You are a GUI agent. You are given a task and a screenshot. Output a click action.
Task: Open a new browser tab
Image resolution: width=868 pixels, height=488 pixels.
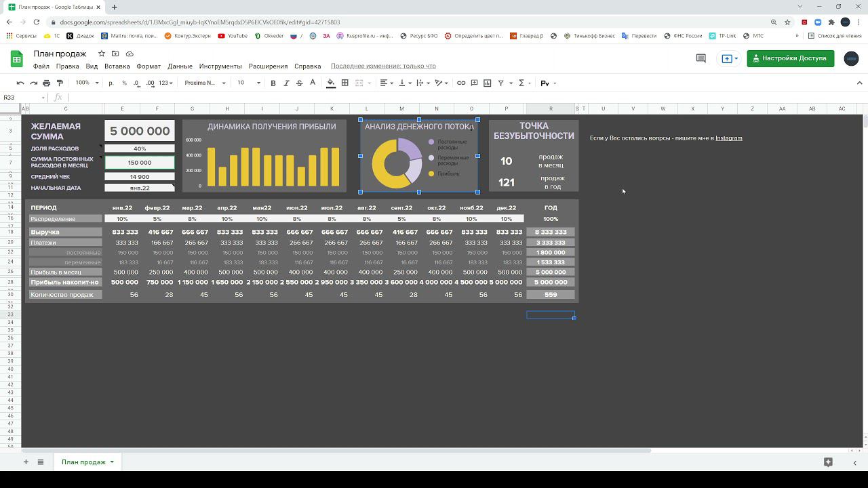click(114, 7)
